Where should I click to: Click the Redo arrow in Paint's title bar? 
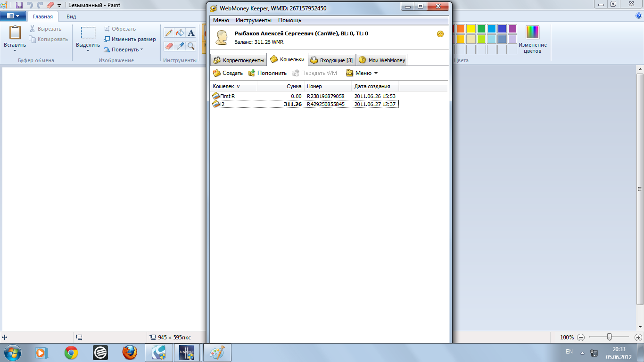40,5
